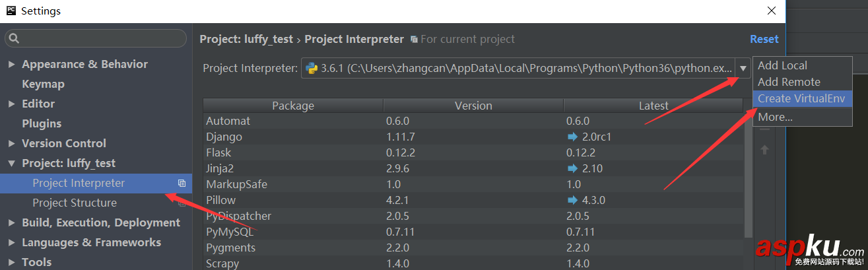Viewport: 868px width, 270px height.
Task: Select Add Remote in the popup menu
Action: click(x=789, y=82)
